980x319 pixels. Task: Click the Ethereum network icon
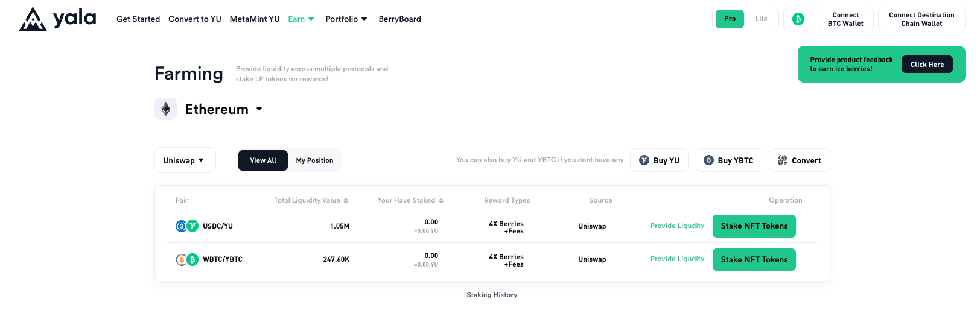pyautogui.click(x=166, y=109)
